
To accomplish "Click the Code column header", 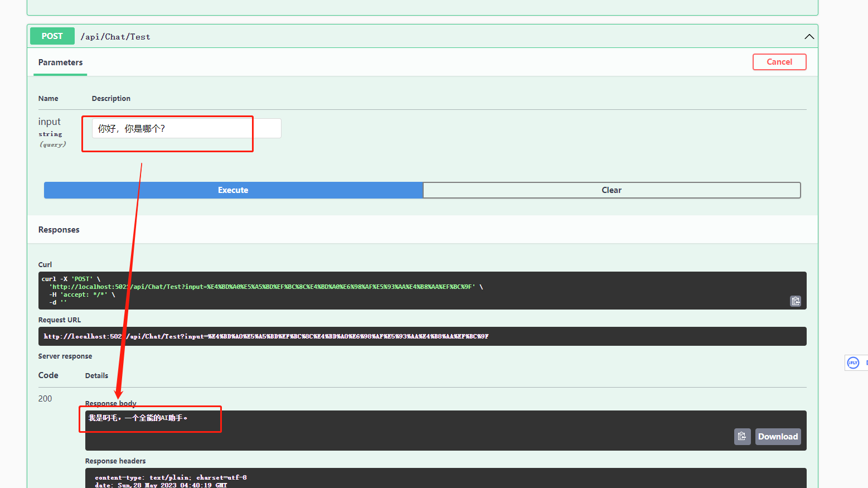I will pos(48,375).
